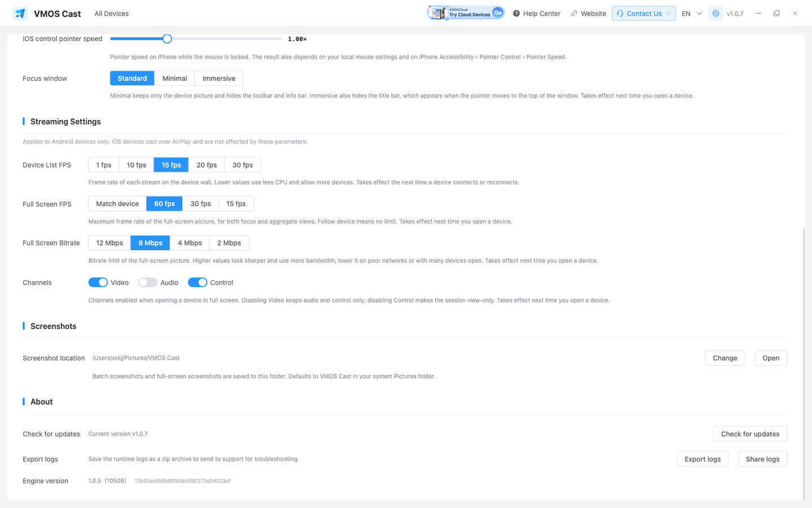Choose 15 fps for Full Screen FPS
This screenshot has width=812, height=508.
(236, 204)
